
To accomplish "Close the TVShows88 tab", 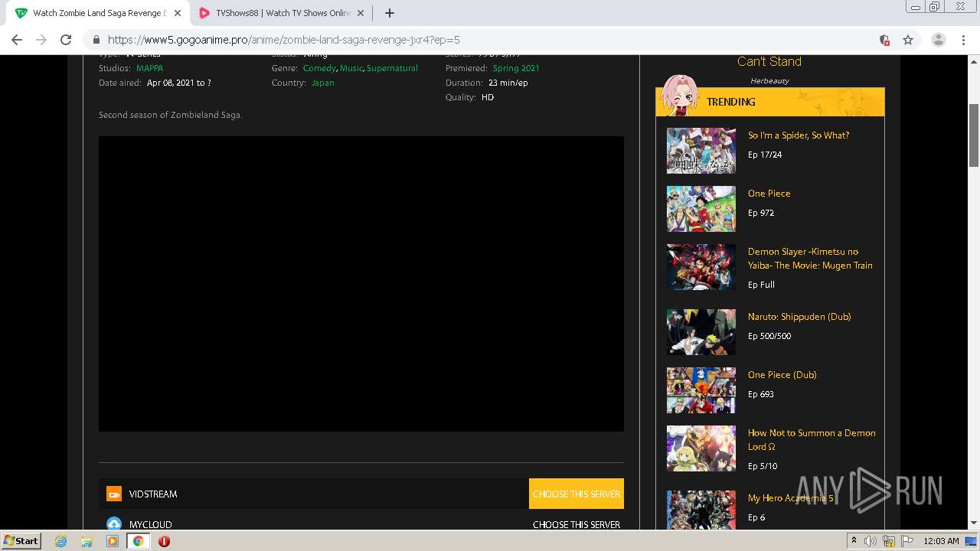I will 361,13.
